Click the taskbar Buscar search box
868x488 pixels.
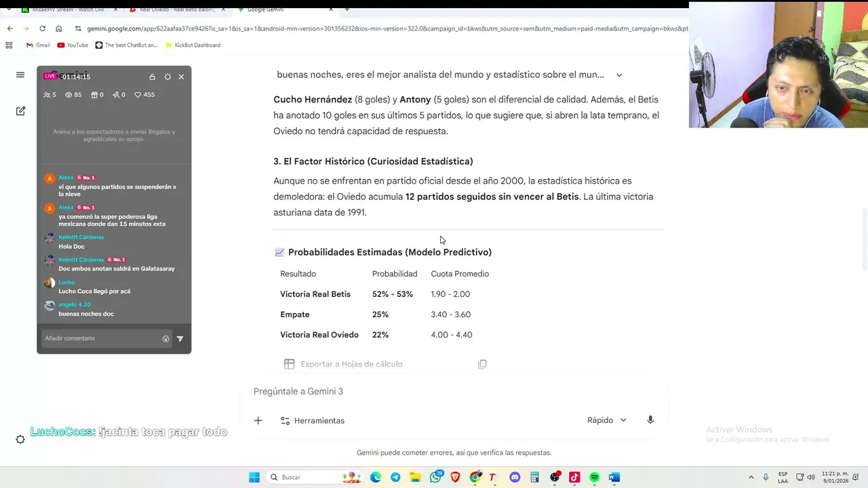tap(315, 477)
